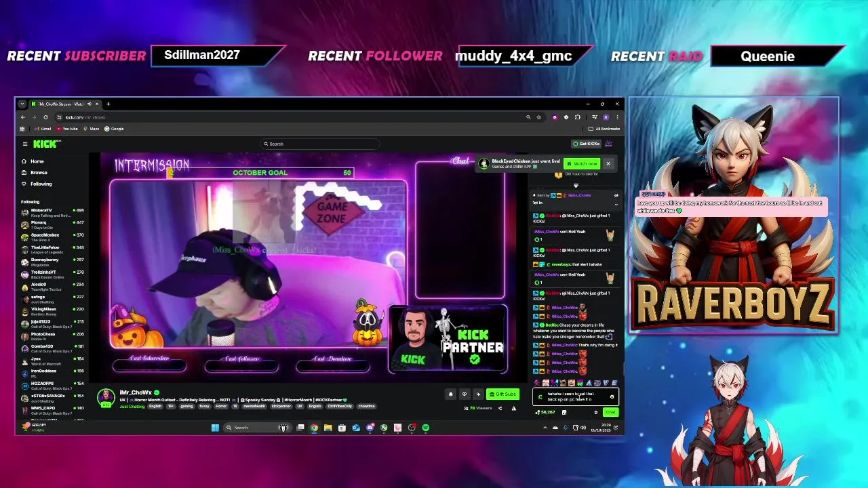Open the Windows Start menu
The image size is (868, 488).
pos(215,428)
